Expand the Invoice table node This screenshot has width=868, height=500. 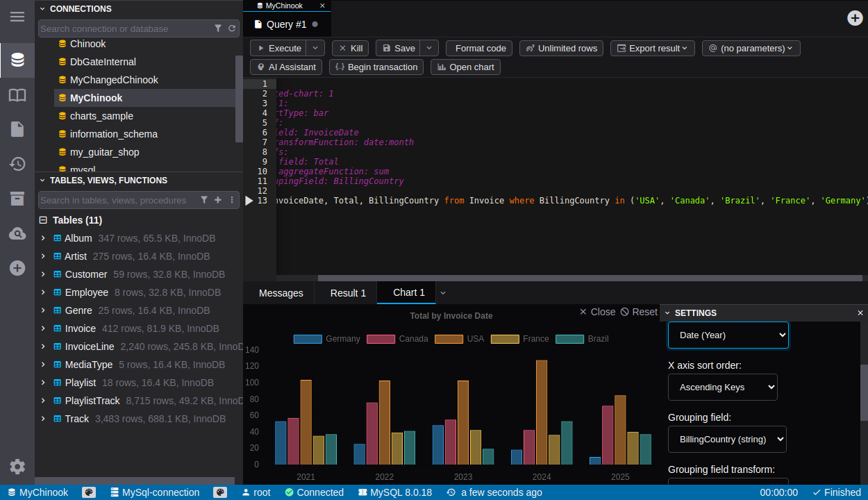pyautogui.click(x=43, y=328)
